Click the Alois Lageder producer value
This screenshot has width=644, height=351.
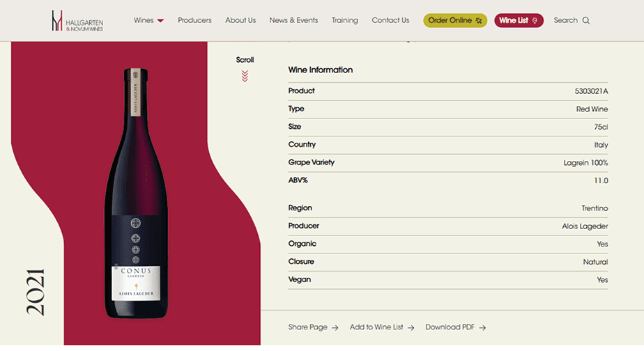(x=585, y=226)
